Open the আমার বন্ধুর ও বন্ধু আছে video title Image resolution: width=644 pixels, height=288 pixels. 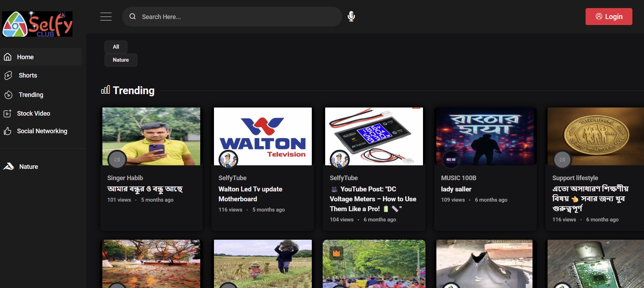tap(145, 189)
